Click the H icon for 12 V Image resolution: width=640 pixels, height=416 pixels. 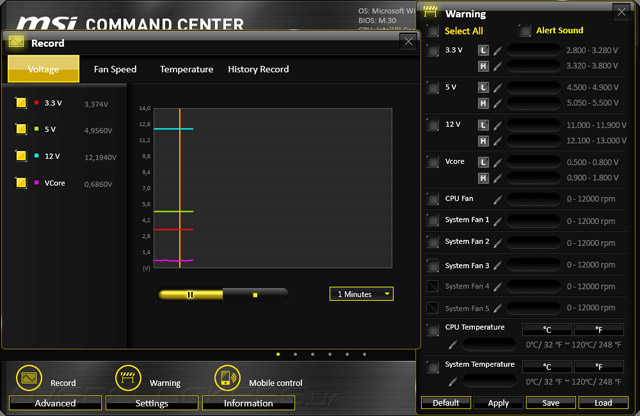click(483, 141)
